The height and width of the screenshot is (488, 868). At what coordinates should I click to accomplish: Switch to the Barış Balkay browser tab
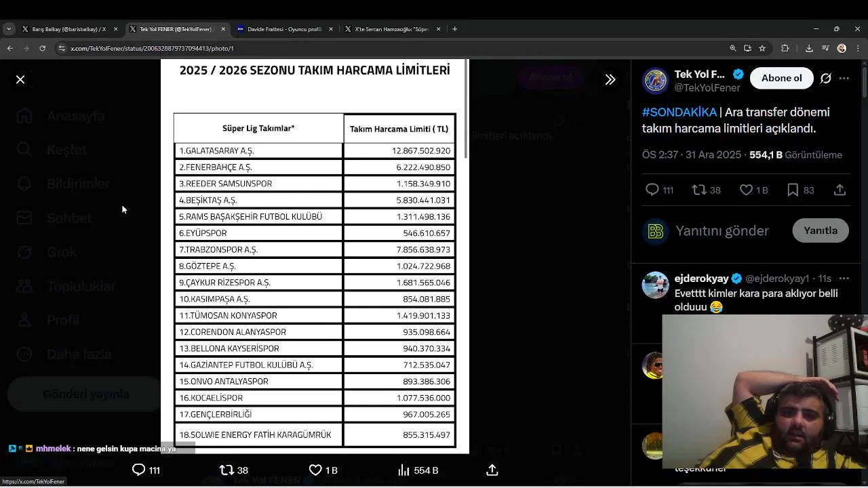click(x=68, y=29)
